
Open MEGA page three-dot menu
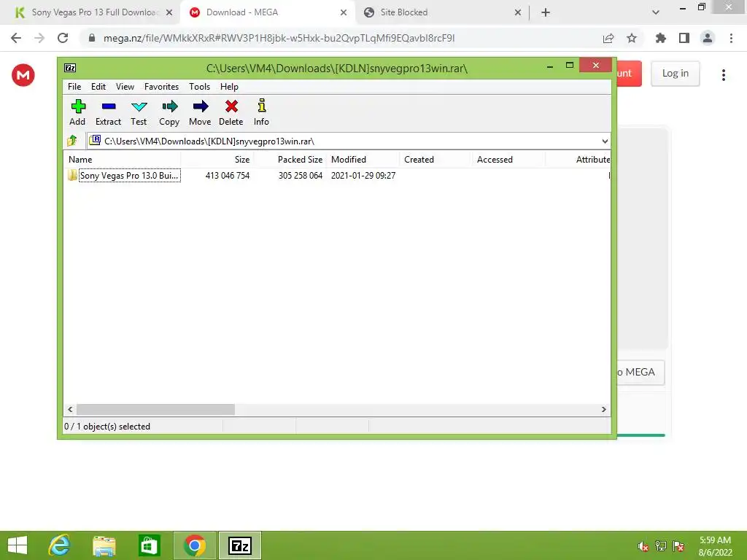click(724, 75)
